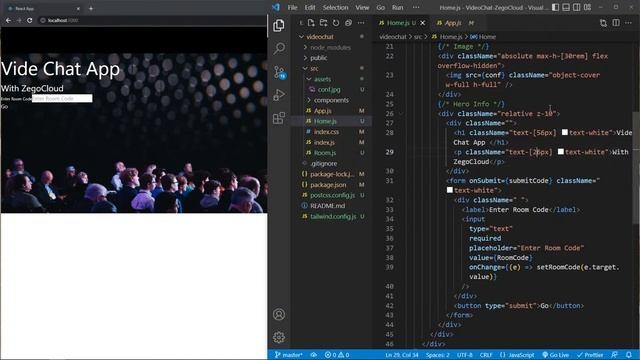This screenshot has width=640, height=360.
Task: Click the Go submit button on the web page
Action: (4, 107)
